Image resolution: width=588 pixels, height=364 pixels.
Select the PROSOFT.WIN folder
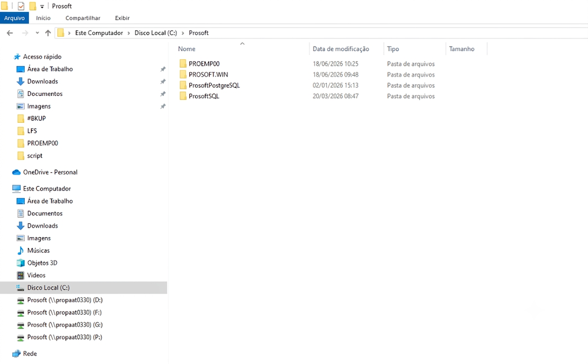point(208,75)
